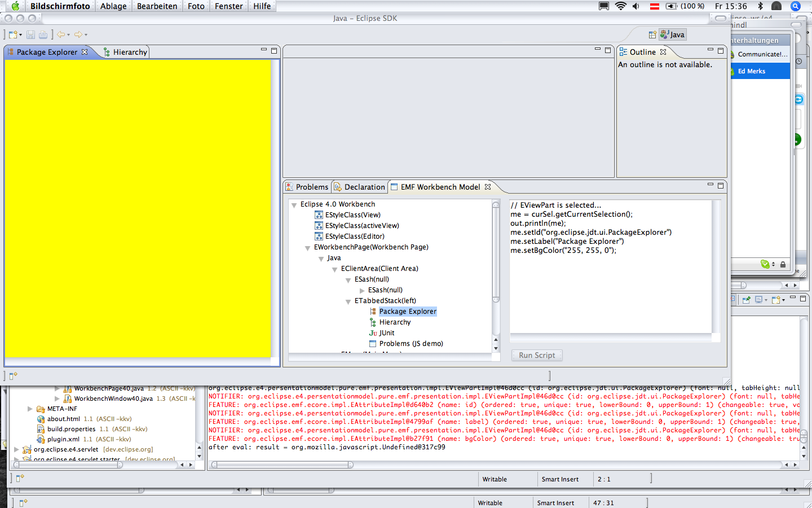Select the JUnit tree item
812x508 pixels.
click(x=387, y=333)
